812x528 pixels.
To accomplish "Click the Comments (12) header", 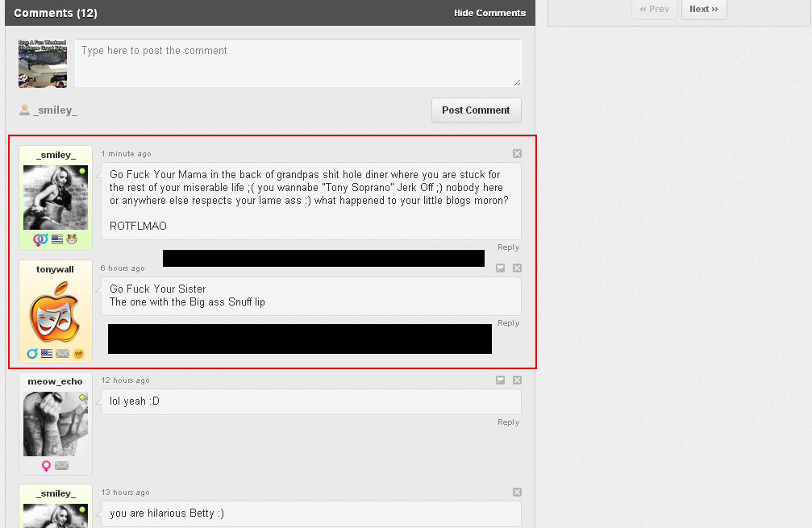I will [x=56, y=13].
